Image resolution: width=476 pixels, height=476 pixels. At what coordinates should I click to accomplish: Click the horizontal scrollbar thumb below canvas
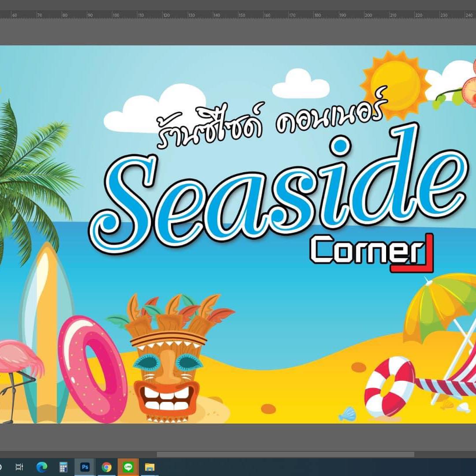285,454
